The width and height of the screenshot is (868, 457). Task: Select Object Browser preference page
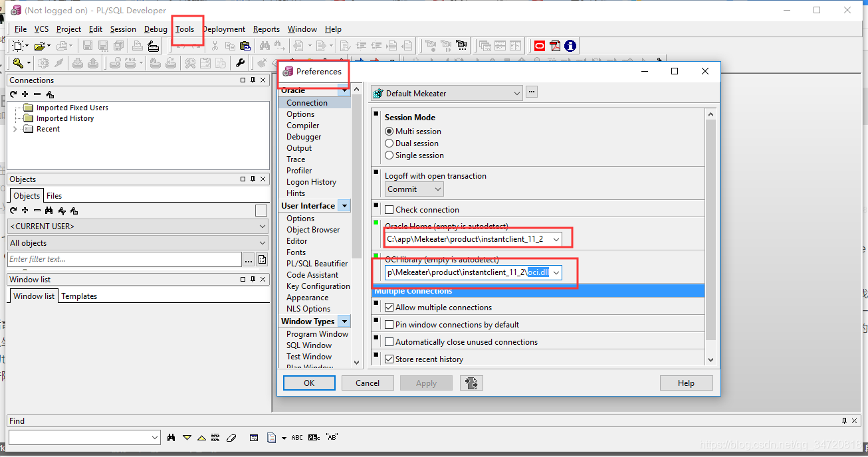pos(313,230)
